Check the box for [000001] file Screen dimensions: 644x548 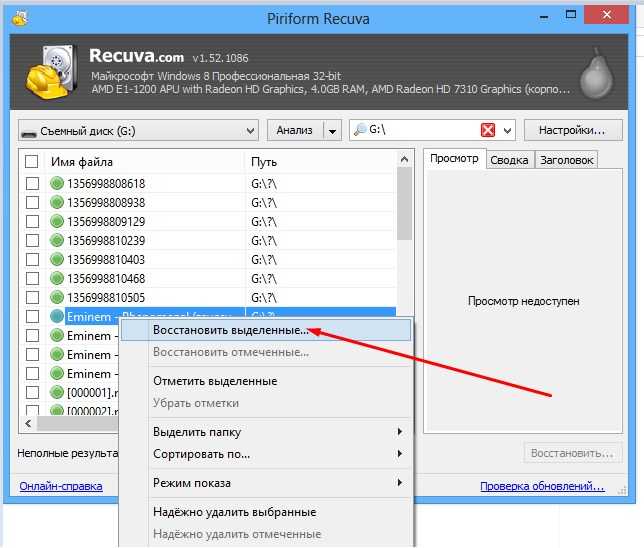pos(32,392)
